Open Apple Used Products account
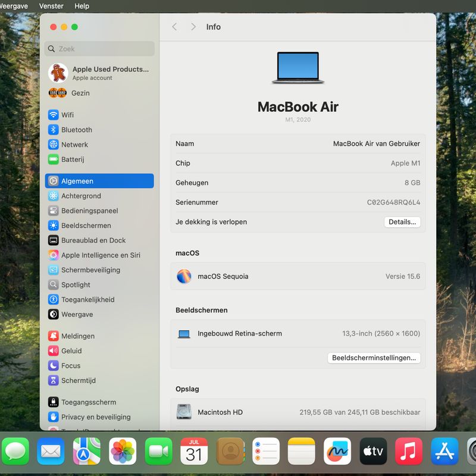The width and height of the screenshot is (476, 476). (99, 73)
